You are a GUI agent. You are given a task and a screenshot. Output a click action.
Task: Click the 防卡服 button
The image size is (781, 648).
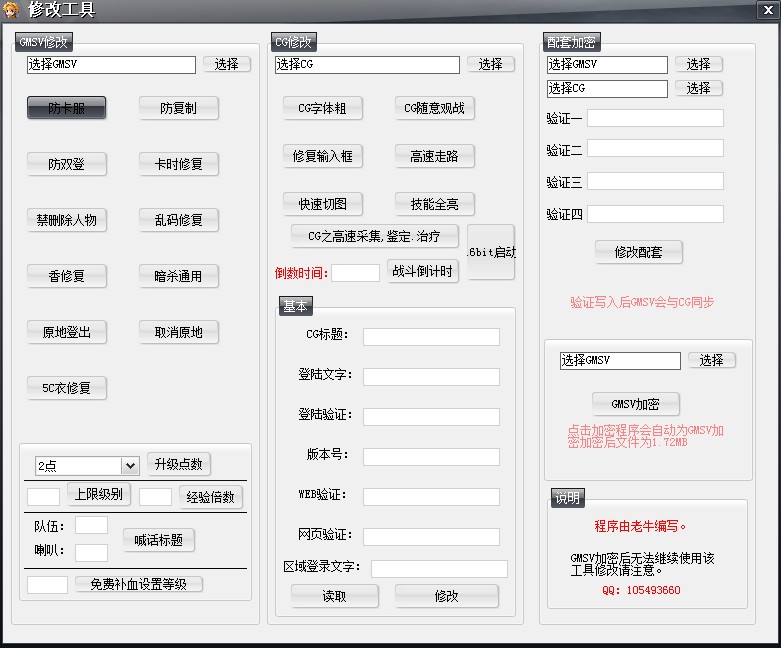pos(66,108)
